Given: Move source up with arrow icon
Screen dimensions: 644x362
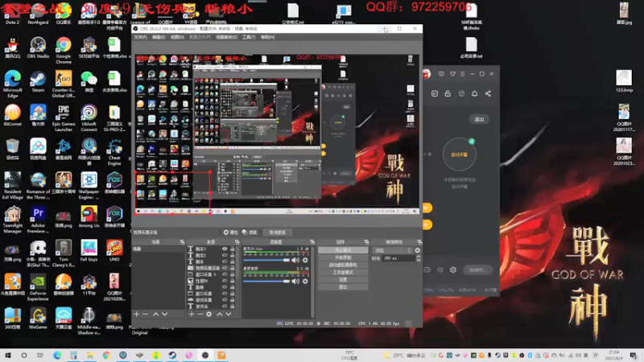Looking at the screenshot, I should tap(219, 314).
